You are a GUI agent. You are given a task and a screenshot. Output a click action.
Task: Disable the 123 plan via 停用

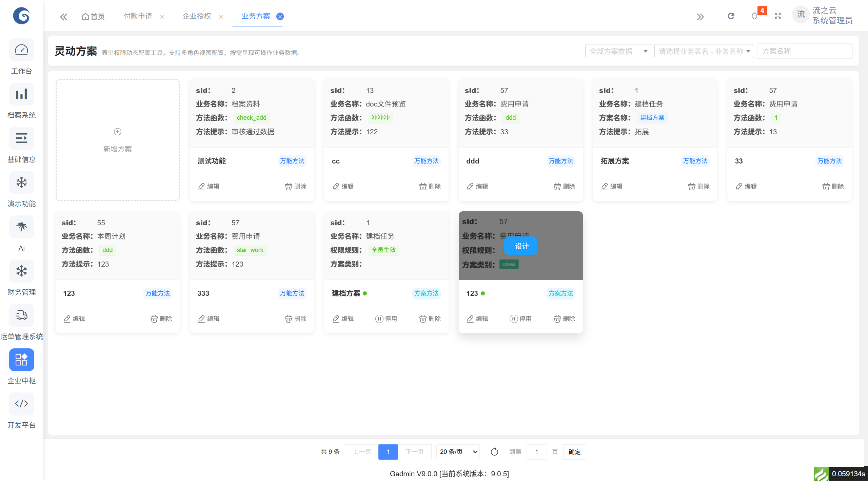520,319
